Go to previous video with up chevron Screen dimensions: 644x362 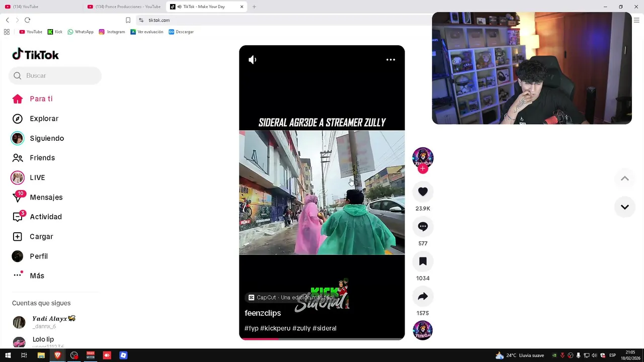pos(624,178)
